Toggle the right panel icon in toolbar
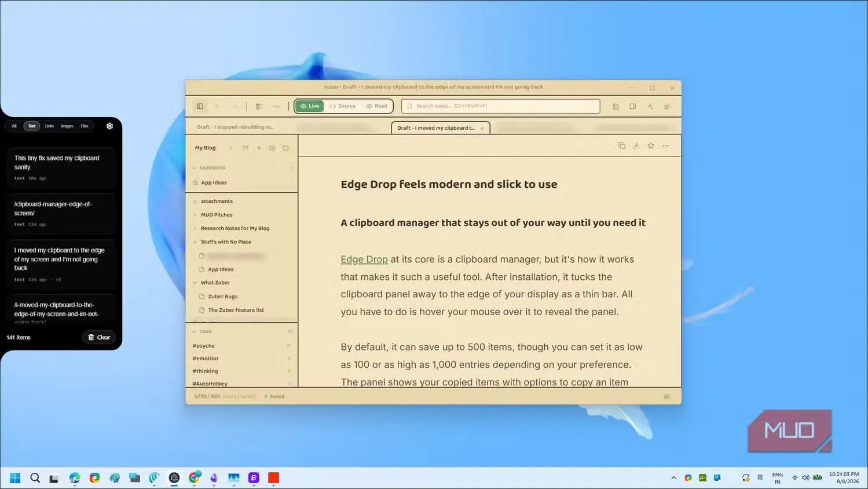The height and width of the screenshot is (489, 868). [x=633, y=106]
